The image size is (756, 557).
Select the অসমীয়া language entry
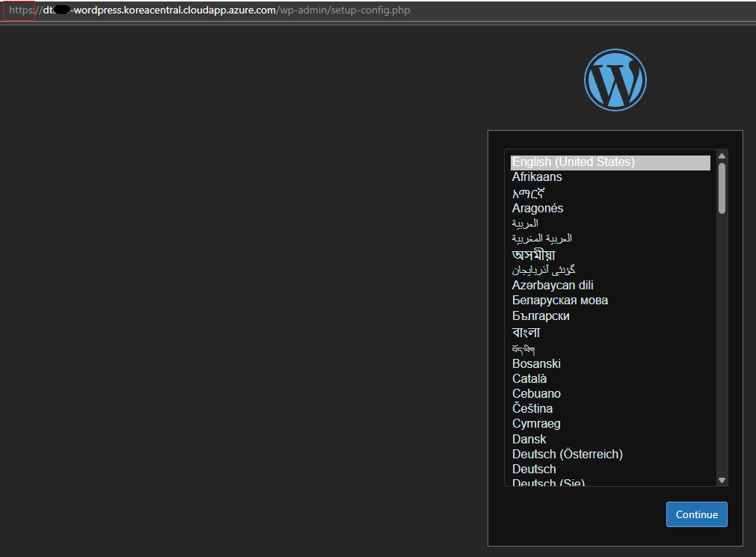[x=610, y=255]
